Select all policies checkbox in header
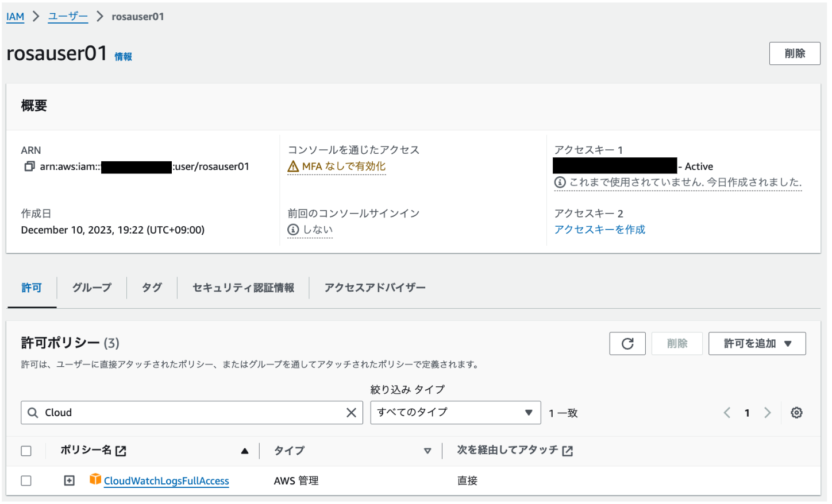The image size is (832, 504). 26,451
